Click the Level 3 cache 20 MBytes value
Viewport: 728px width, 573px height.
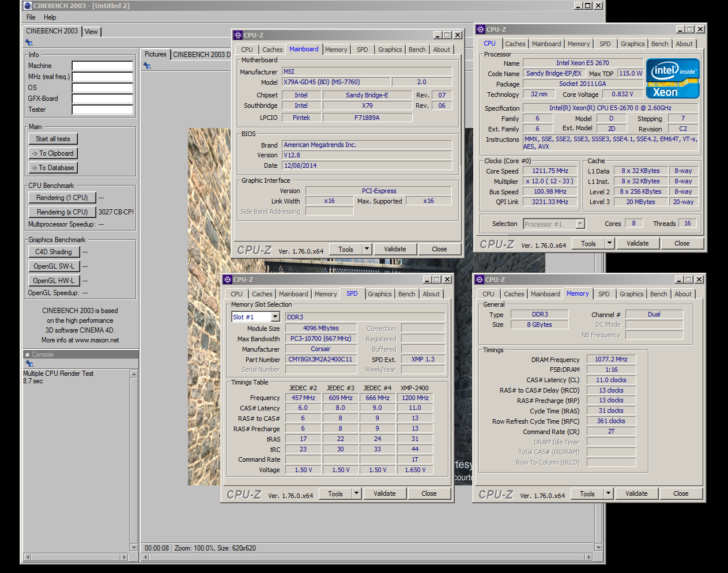tap(640, 202)
